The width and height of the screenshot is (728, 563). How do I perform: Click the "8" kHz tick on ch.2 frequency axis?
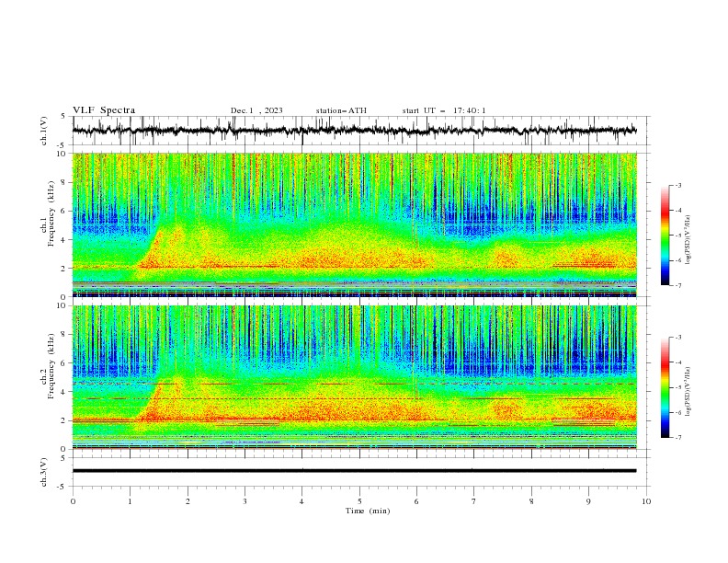[x=64, y=335]
